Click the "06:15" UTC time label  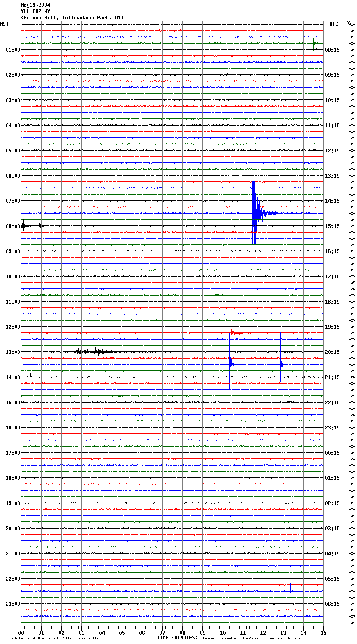pos(332,604)
